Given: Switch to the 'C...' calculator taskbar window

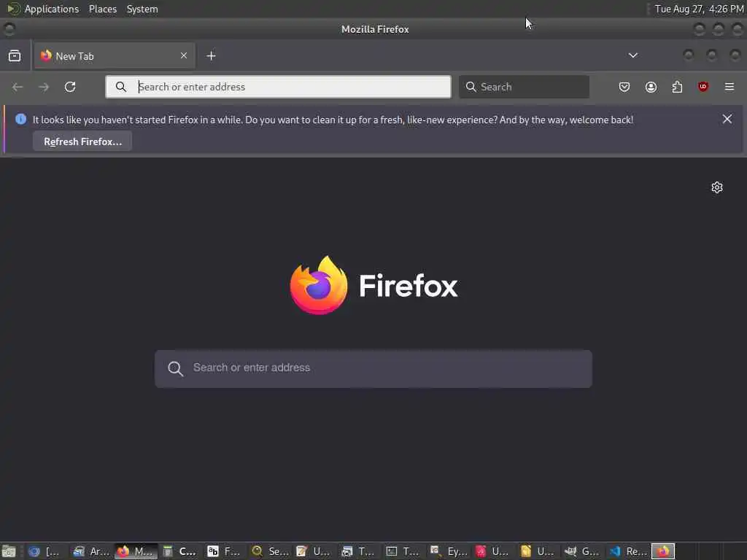Looking at the screenshot, I should (x=180, y=551).
